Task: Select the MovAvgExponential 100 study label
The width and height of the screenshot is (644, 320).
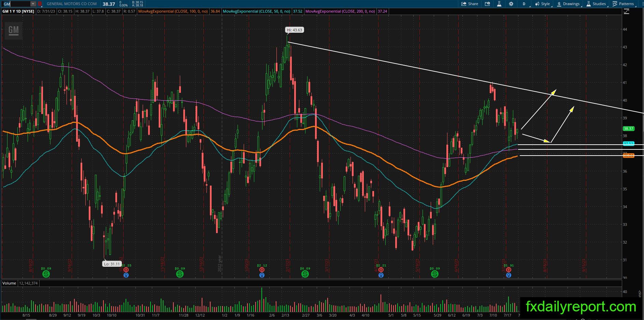Action: coord(173,11)
